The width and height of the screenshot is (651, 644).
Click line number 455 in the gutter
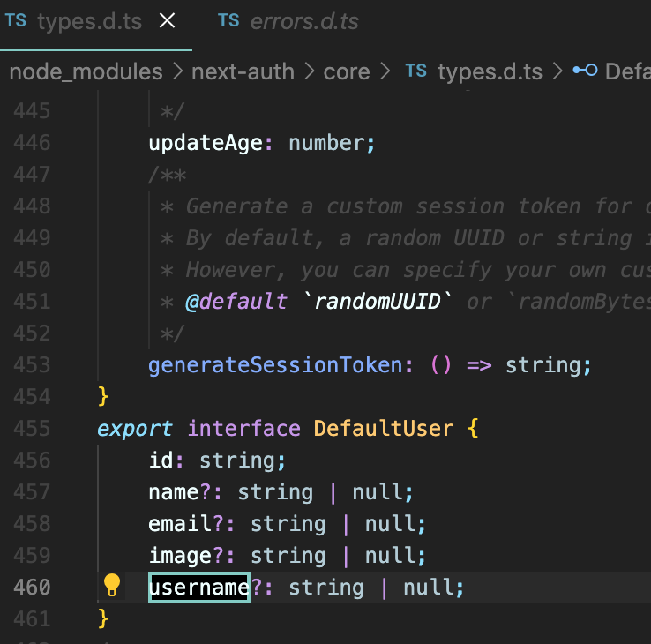[32, 429]
